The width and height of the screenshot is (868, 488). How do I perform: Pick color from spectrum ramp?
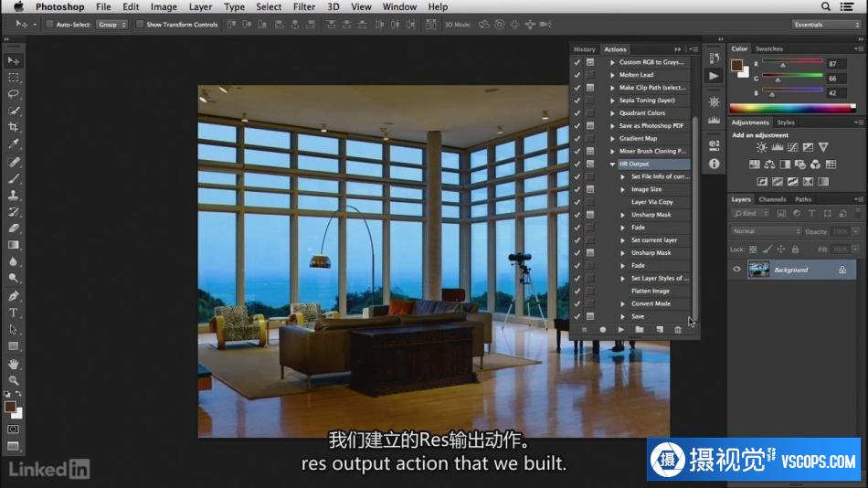click(792, 108)
